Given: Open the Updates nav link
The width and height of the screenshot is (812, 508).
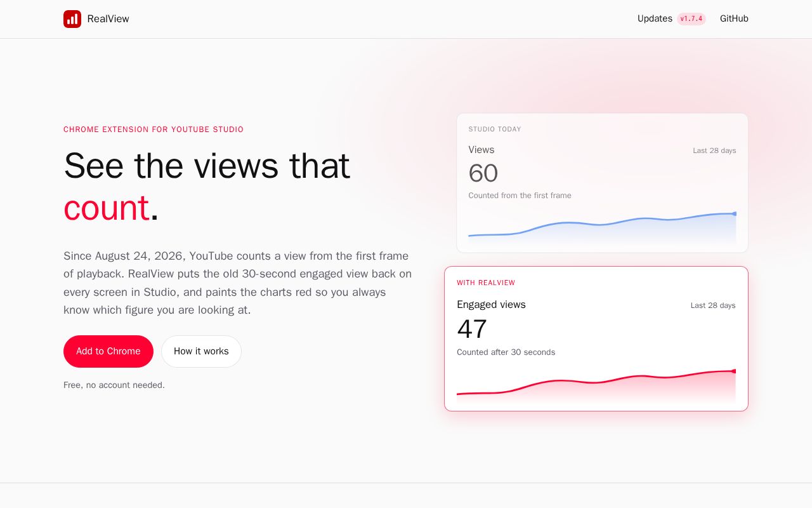Looking at the screenshot, I should [x=655, y=18].
